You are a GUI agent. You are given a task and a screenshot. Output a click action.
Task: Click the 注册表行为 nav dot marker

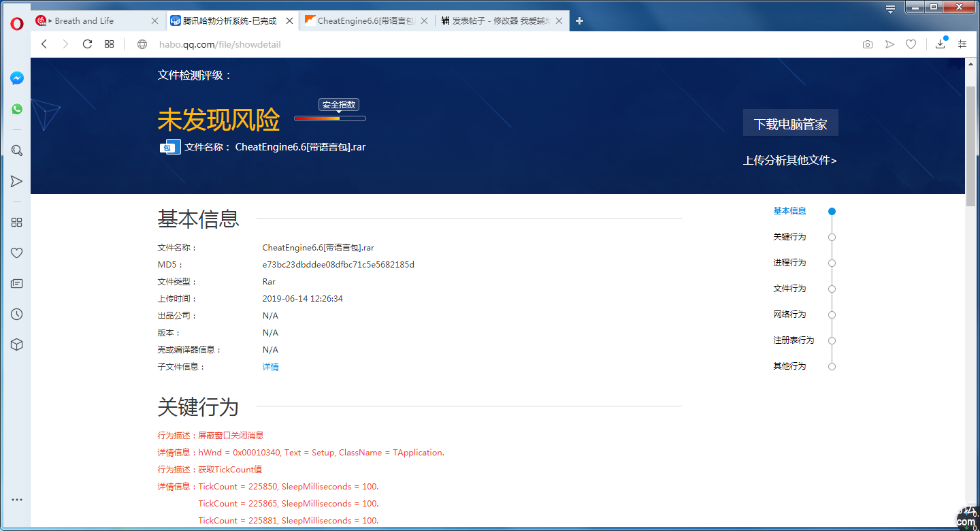pyautogui.click(x=832, y=341)
